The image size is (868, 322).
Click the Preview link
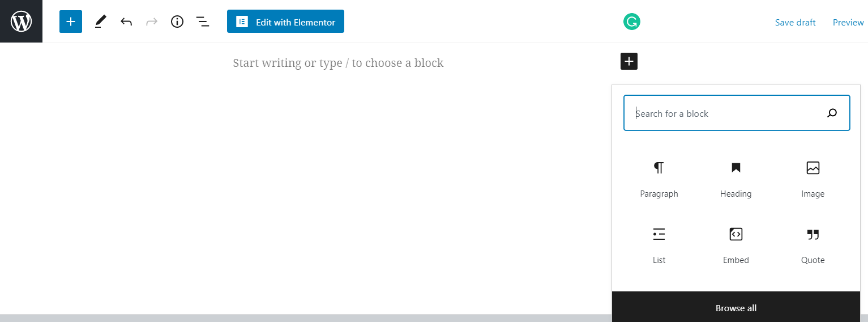pos(848,23)
